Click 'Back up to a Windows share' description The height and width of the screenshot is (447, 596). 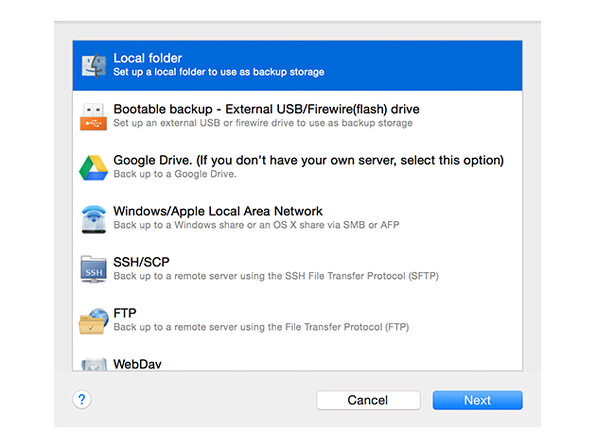pos(256,225)
